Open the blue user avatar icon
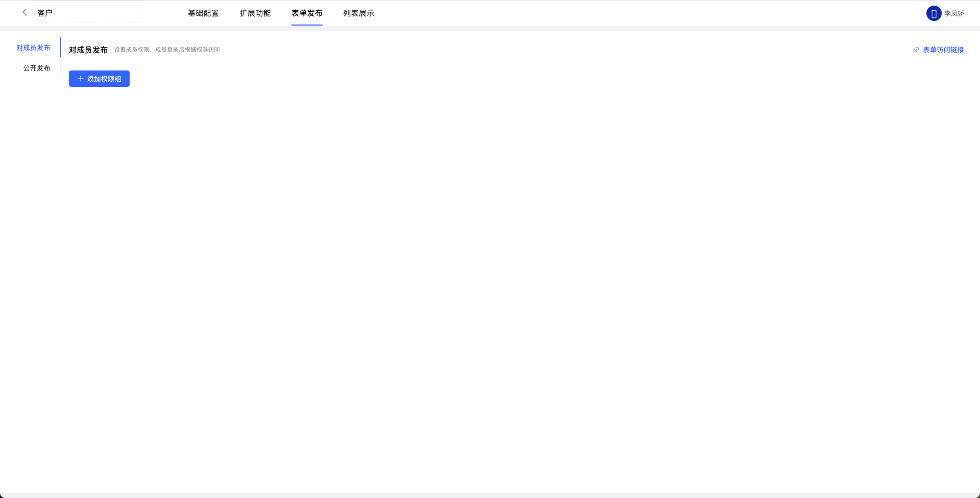The height and width of the screenshot is (498, 980). pyautogui.click(x=934, y=13)
